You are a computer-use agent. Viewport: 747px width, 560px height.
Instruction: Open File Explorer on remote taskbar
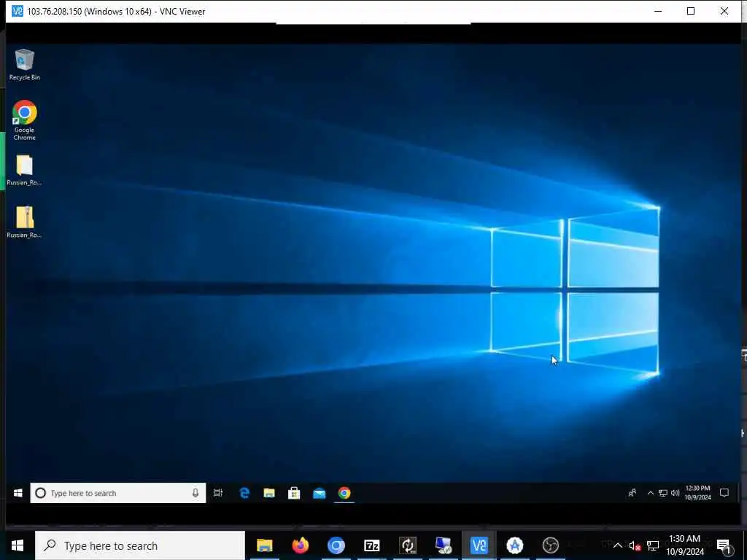tap(269, 493)
